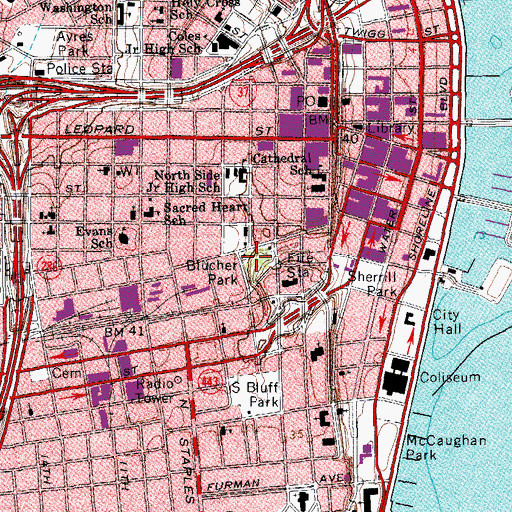Click the BM 41 benchmark label

124,332
